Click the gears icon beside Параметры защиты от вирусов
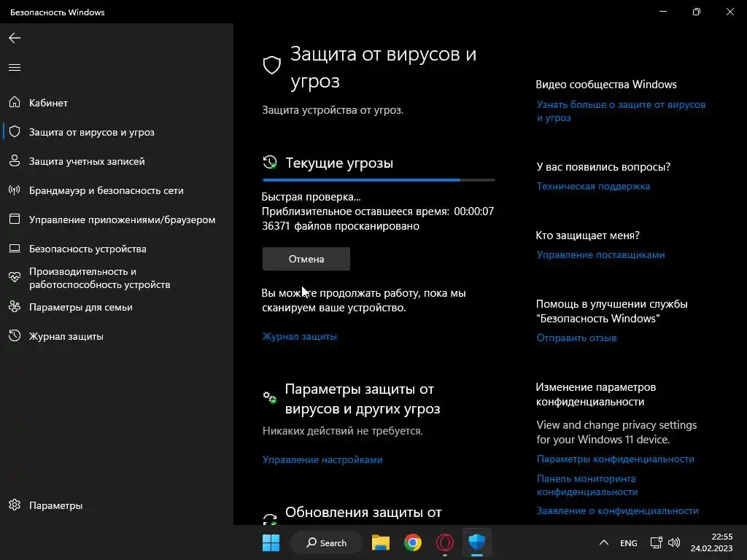The height and width of the screenshot is (560, 747). click(x=270, y=397)
